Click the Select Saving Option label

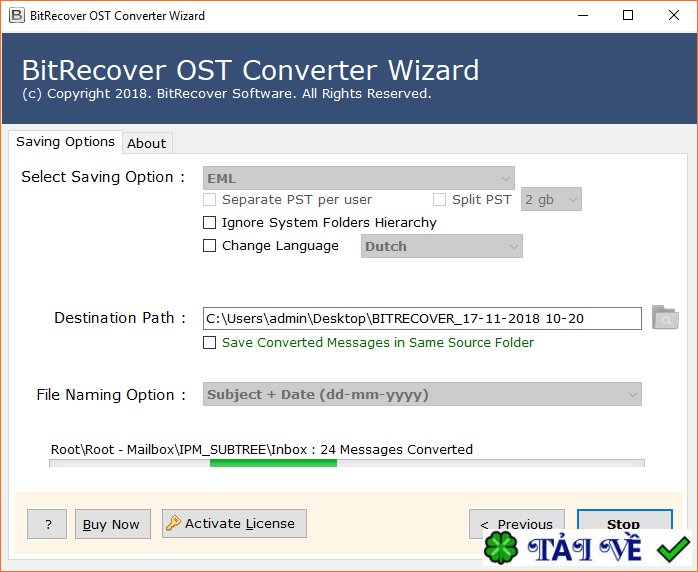point(103,177)
